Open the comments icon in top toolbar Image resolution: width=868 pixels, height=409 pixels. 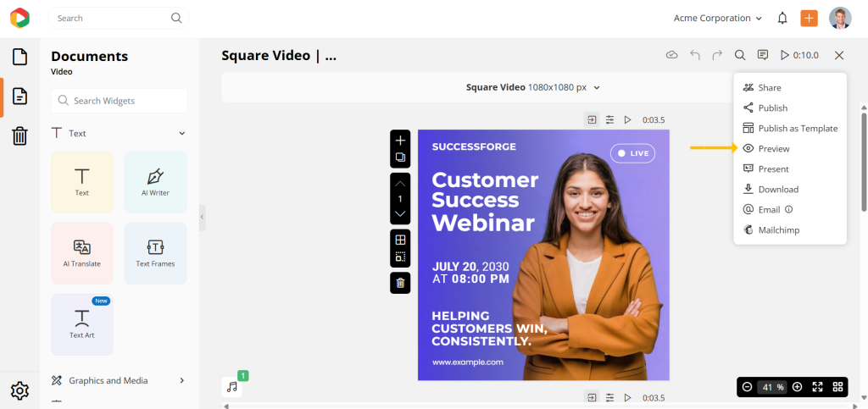click(763, 55)
